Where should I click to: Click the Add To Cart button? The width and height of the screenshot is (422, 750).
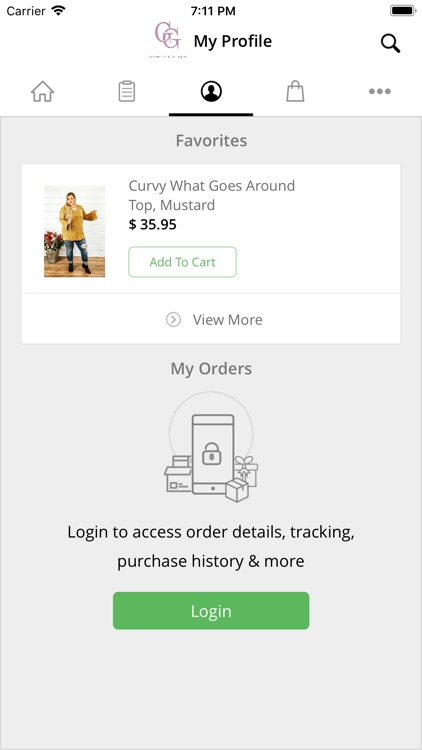pyautogui.click(x=182, y=262)
